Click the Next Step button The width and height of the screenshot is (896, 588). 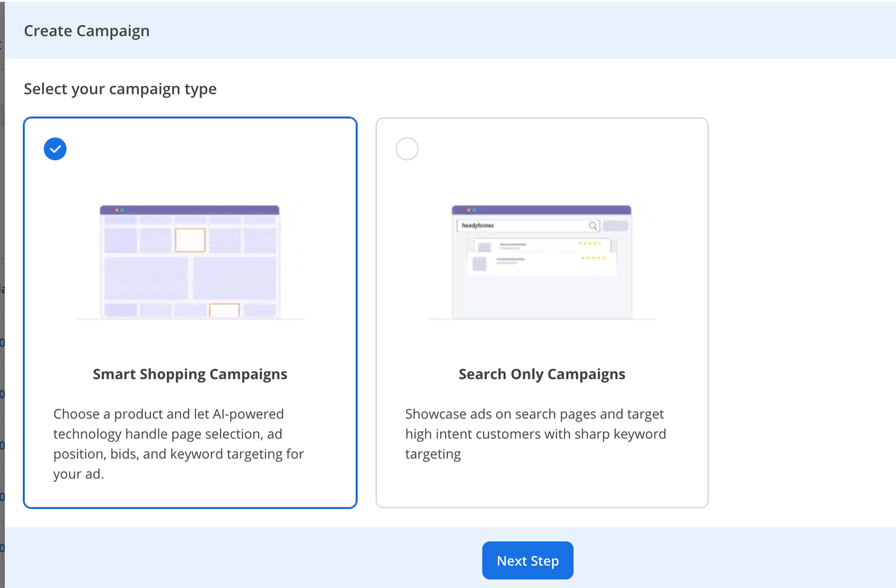coord(528,561)
